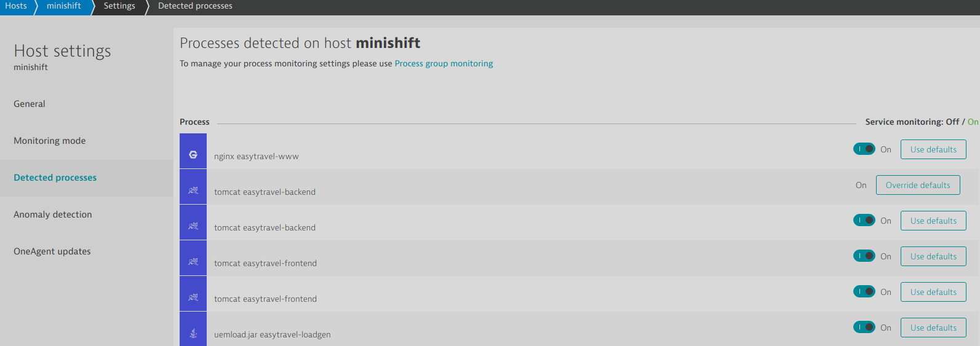The image size is (980, 346).
Task: Open the OneAgent updates section
Action: 52,251
